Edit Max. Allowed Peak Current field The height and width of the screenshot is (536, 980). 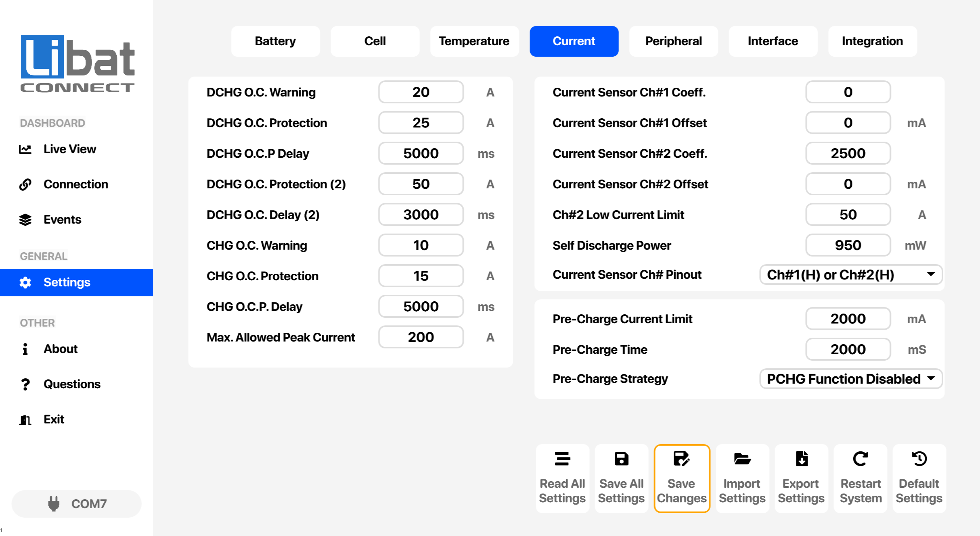point(421,337)
